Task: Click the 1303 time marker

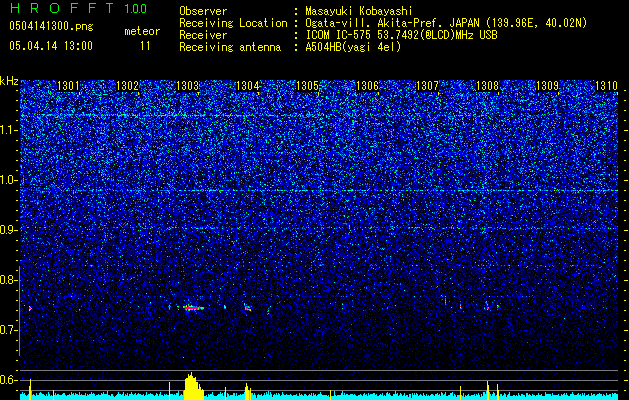Action: pos(188,86)
